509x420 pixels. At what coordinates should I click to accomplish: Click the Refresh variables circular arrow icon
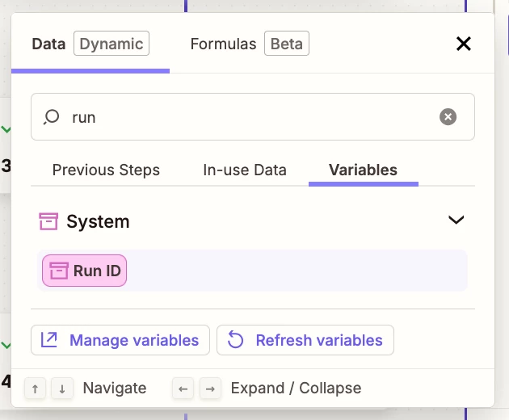235,340
